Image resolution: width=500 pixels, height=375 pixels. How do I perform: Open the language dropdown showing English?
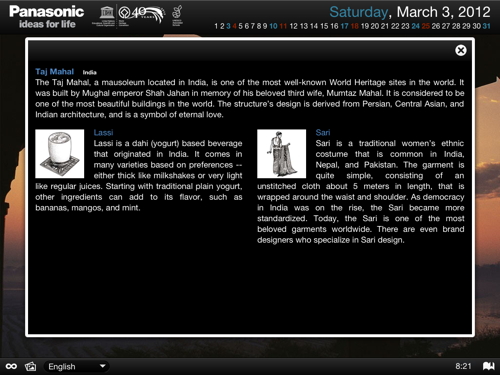[x=76, y=366]
